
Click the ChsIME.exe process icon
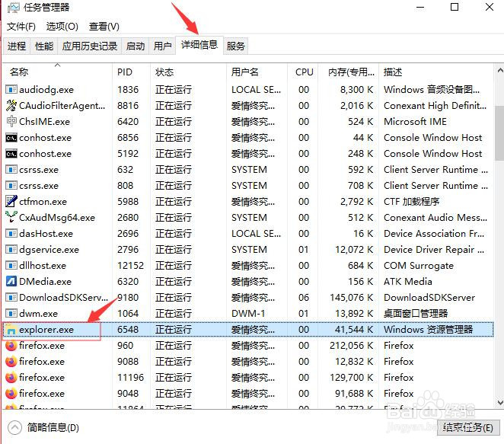[x=11, y=122]
